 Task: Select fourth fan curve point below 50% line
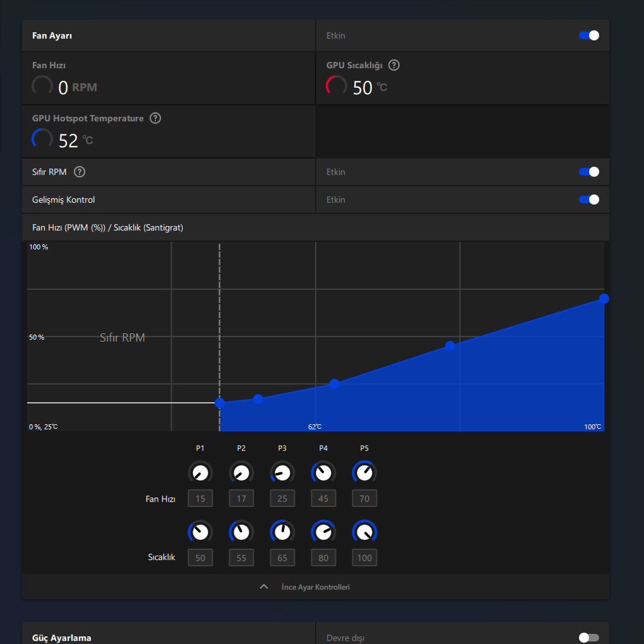tap(450, 346)
